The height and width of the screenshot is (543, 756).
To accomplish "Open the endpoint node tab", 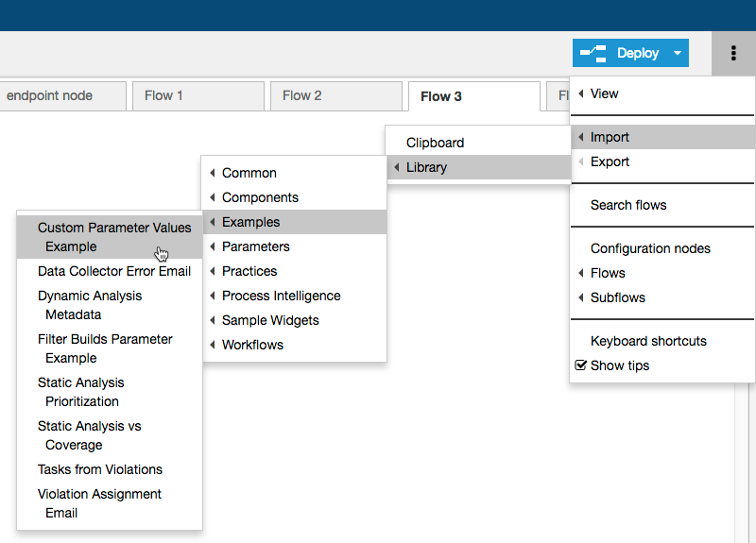I will pos(62,96).
